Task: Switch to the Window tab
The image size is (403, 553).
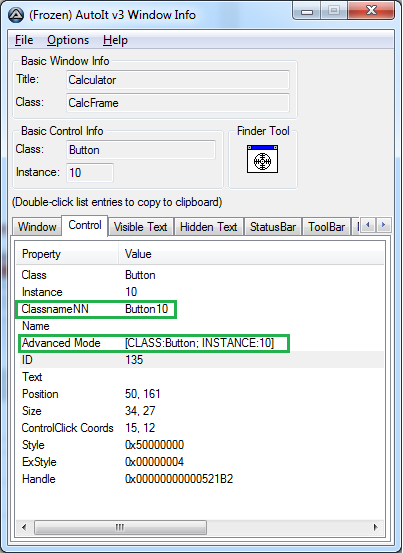Action: [37, 227]
